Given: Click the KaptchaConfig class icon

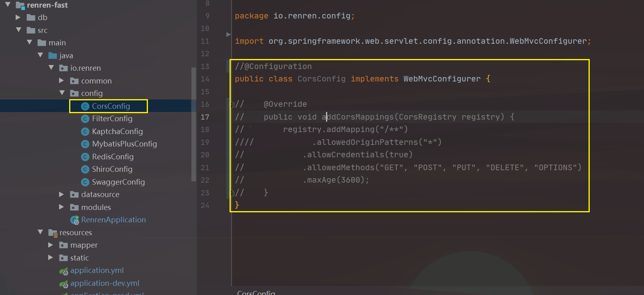Looking at the screenshot, I should tap(85, 131).
